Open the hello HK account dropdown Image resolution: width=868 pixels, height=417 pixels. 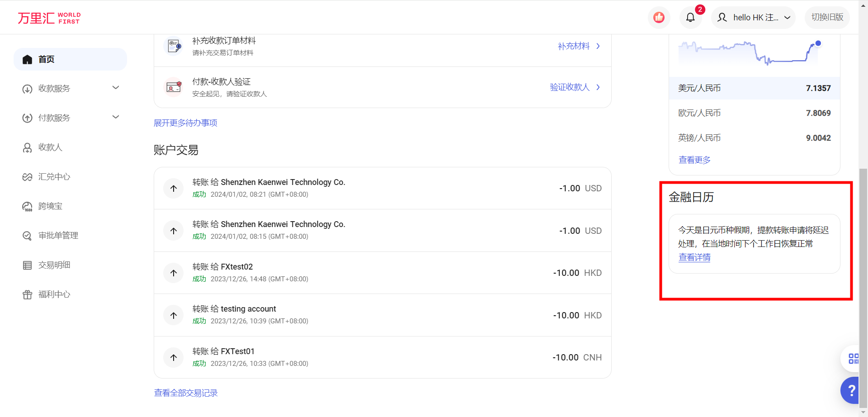753,18
